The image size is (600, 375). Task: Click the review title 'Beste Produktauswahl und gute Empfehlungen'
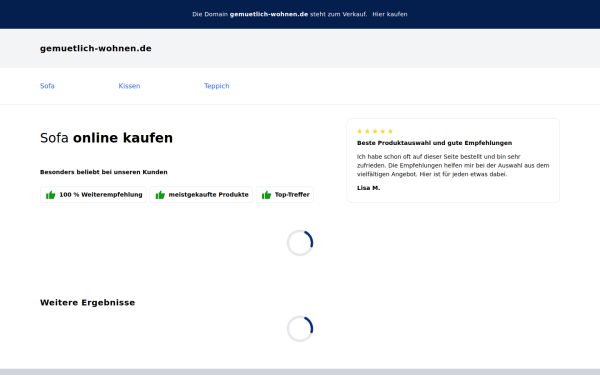click(434, 143)
